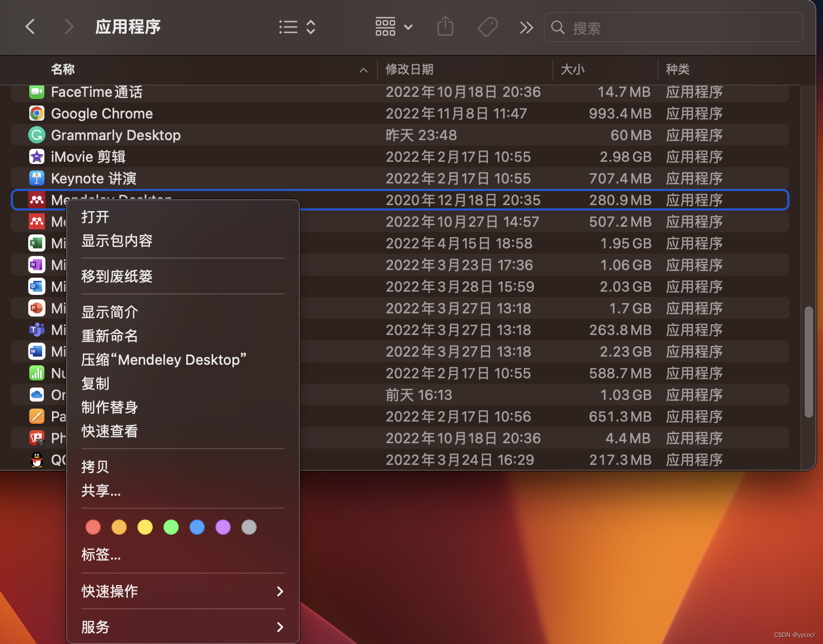
Task: Choose 拷贝 from the context menu
Action: (x=183, y=467)
